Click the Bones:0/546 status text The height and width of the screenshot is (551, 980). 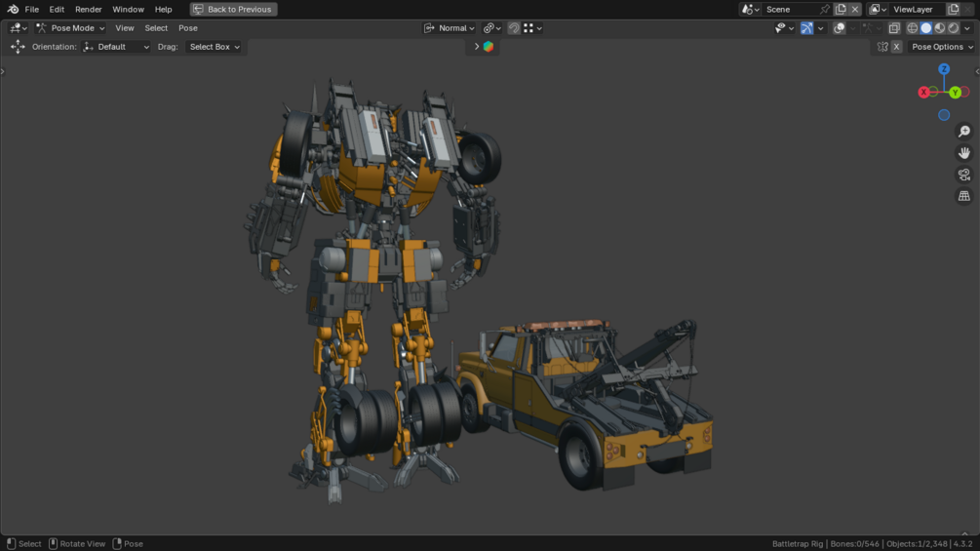coord(854,544)
